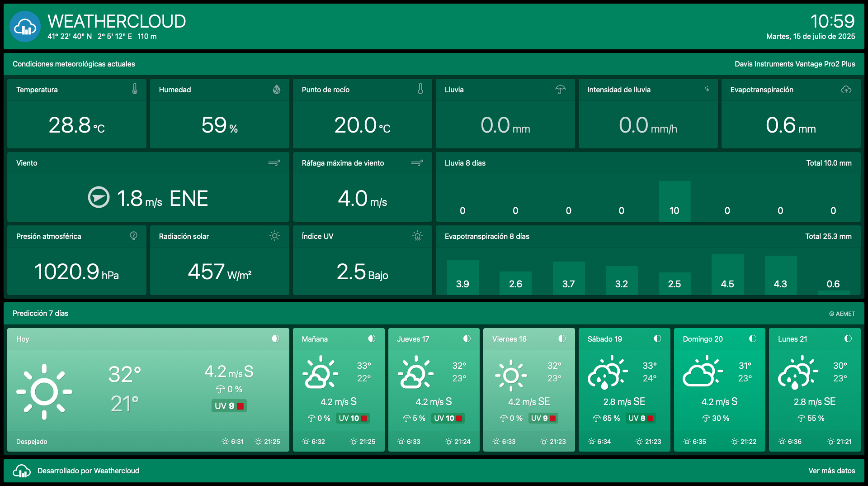The image size is (868, 486).
Task: Click the wind icon in Ráfaga máxima card
Action: coord(417,163)
